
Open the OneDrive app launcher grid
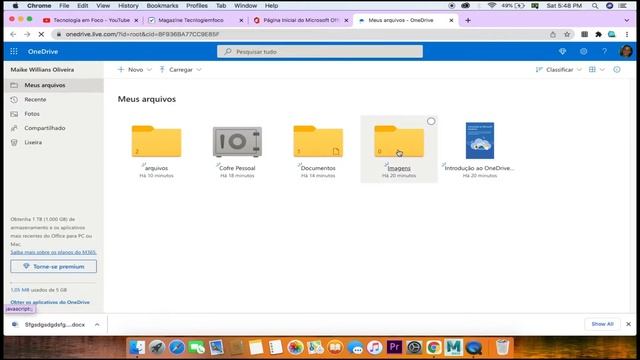[14, 51]
